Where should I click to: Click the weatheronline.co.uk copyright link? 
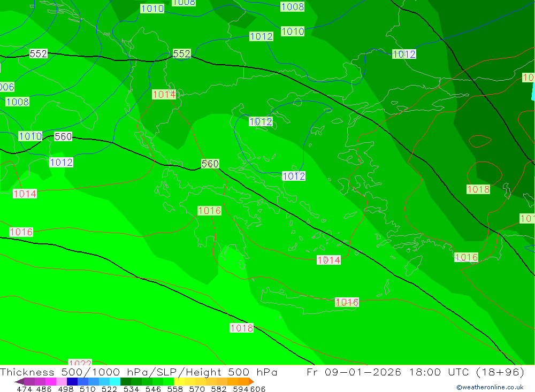490,387
